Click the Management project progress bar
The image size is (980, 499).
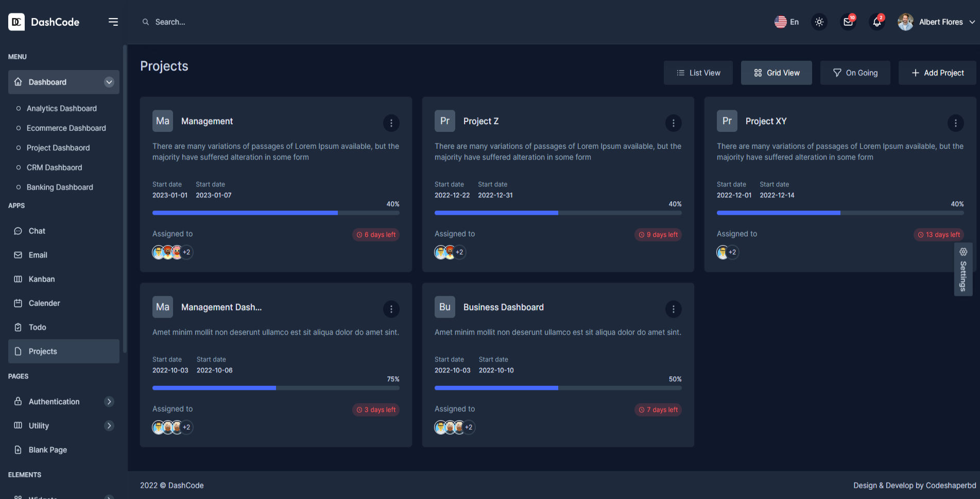[276, 213]
